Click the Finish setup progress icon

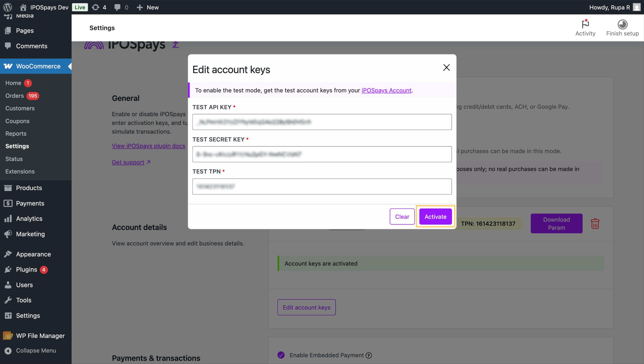pyautogui.click(x=622, y=24)
